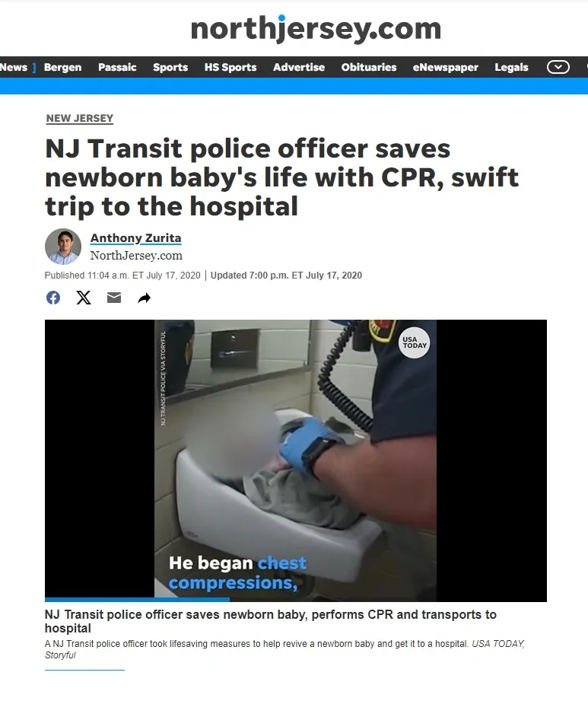The image size is (588, 701).
Task: Click Anthony Zurita's author photo
Action: pyautogui.click(x=63, y=247)
